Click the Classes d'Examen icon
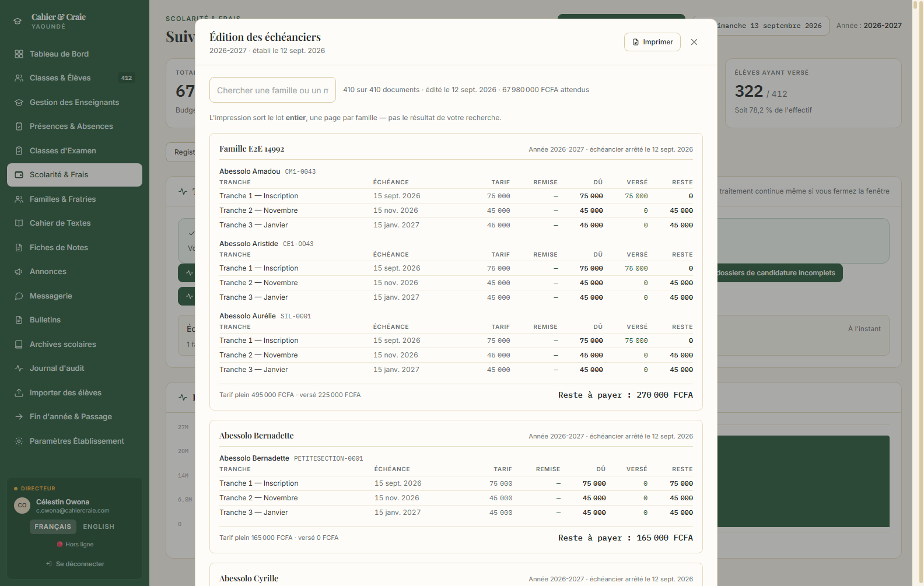 click(x=19, y=150)
